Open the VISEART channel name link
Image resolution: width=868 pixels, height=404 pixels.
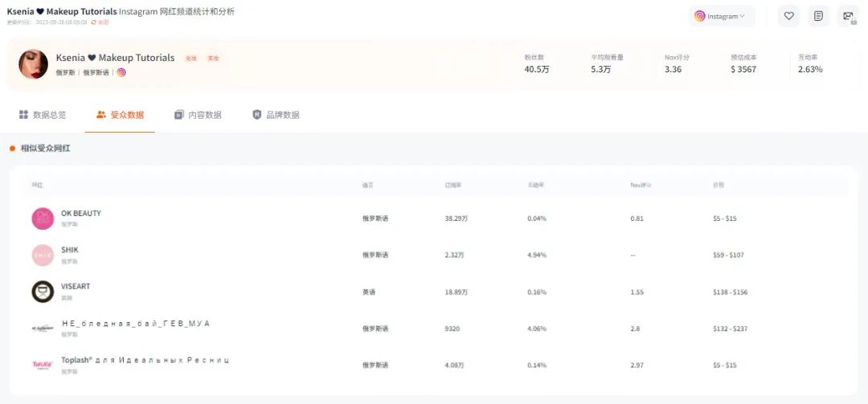coord(76,287)
